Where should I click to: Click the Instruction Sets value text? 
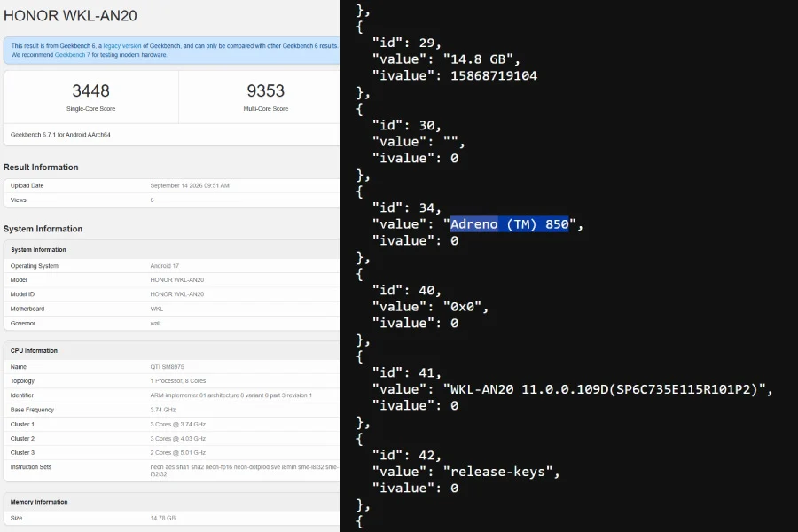pos(244,471)
